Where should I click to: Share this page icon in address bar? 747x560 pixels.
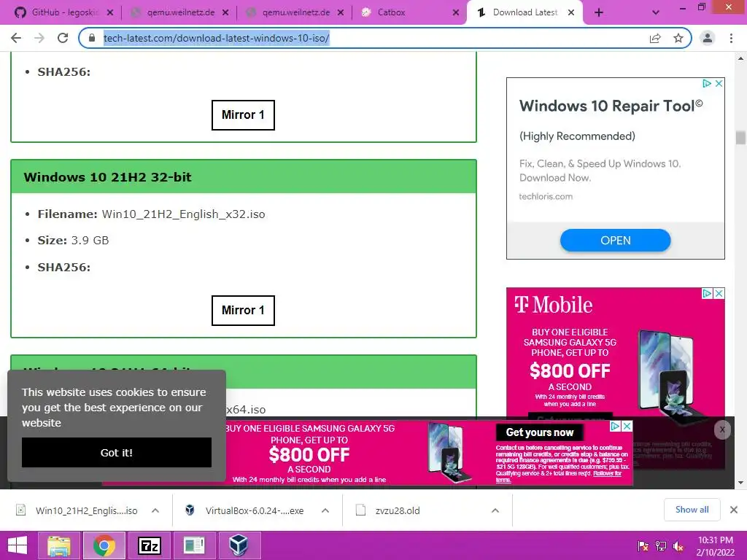pyautogui.click(x=655, y=38)
